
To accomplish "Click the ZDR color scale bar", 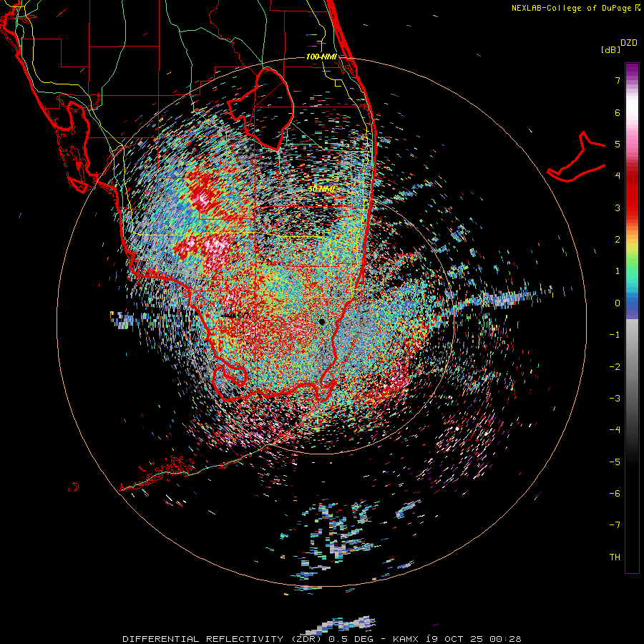I will pyautogui.click(x=632, y=318).
